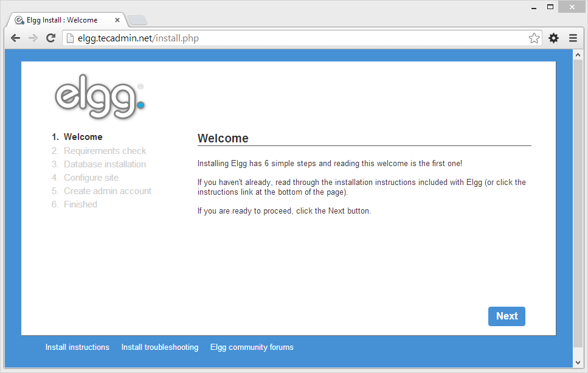Select step 5 Create admin account

[102, 191]
